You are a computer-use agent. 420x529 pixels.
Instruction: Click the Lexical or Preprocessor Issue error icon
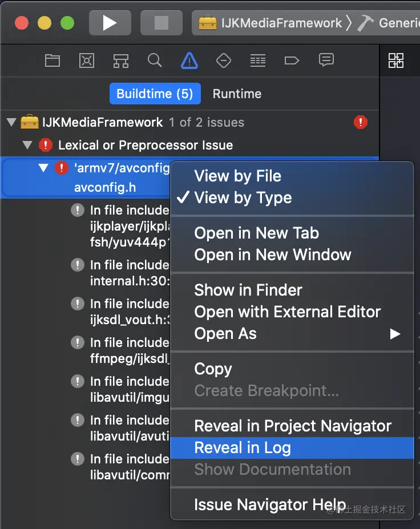click(x=46, y=145)
